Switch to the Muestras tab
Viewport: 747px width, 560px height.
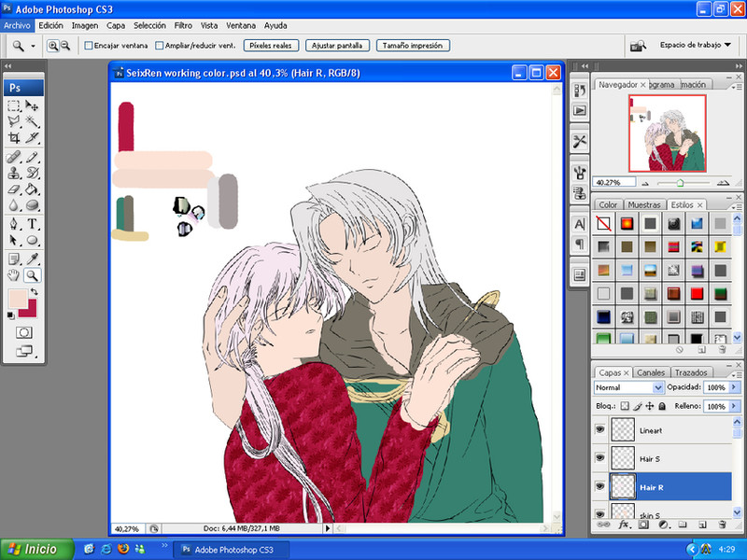coord(644,204)
